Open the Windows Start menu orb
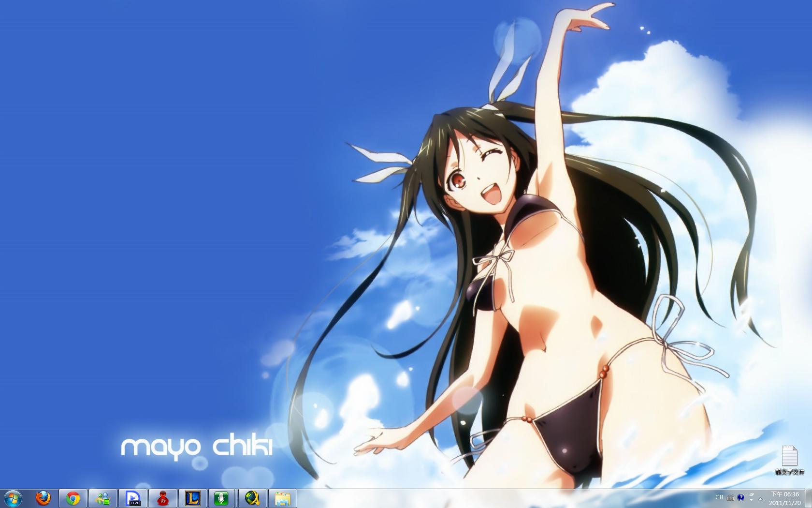 pyautogui.click(x=13, y=498)
